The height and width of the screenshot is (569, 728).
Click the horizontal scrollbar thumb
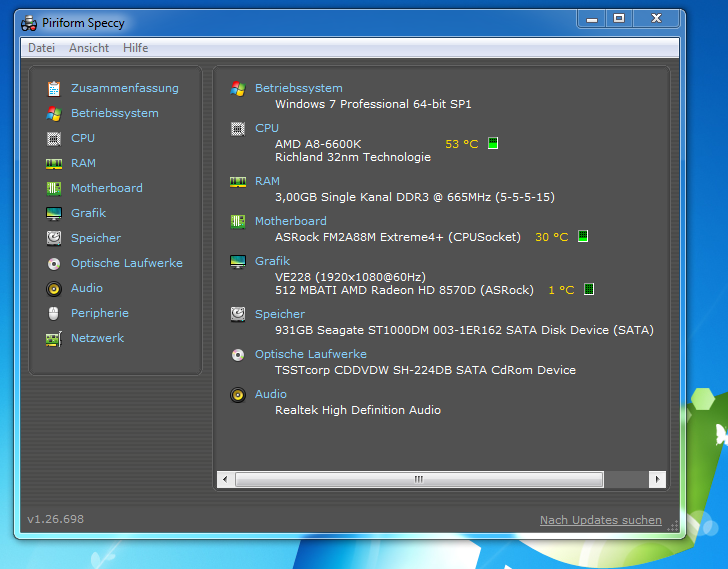(419, 479)
